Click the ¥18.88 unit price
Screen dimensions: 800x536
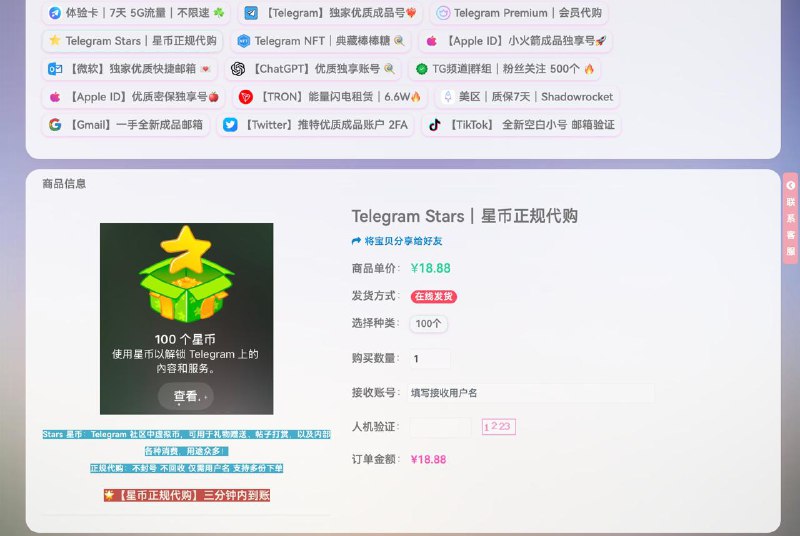coord(431,268)
